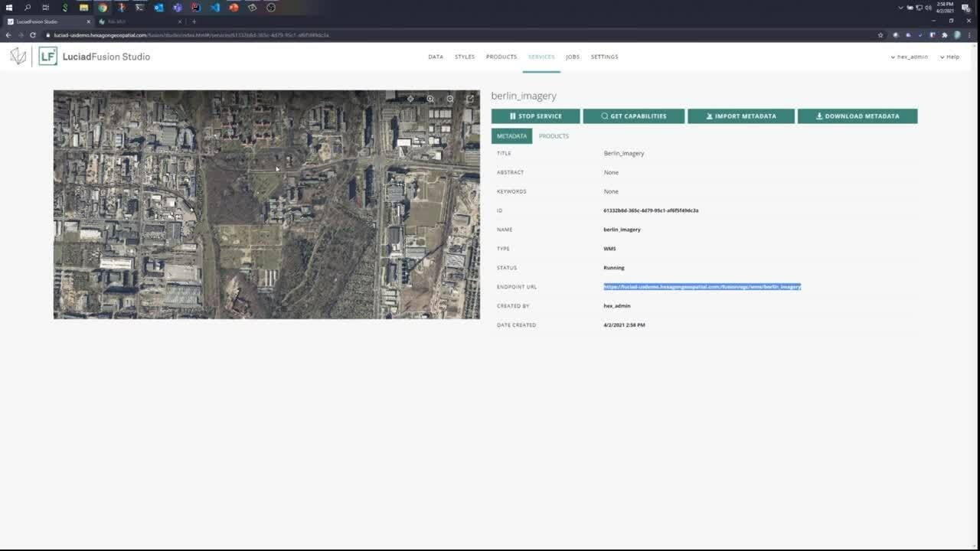Click the Berlin aerial imagery map preview
This screenshot has width=980, height=551.
click(x=266, y=204)
